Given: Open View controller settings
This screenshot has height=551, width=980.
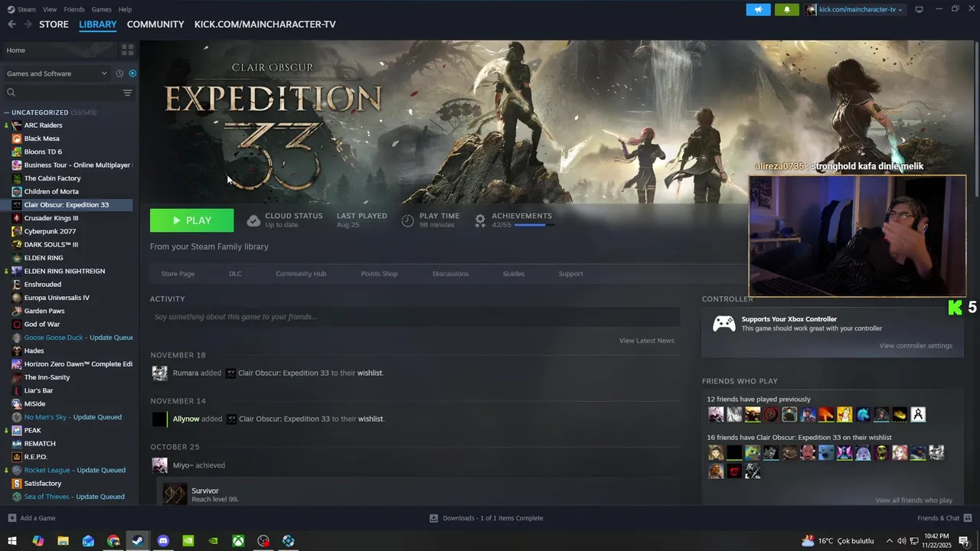Looking at the screenshot, I should click(916, 346).
